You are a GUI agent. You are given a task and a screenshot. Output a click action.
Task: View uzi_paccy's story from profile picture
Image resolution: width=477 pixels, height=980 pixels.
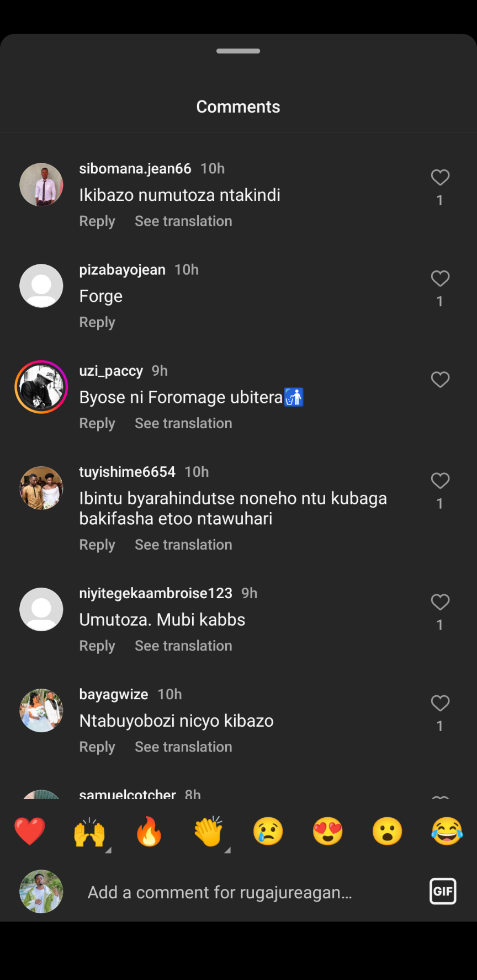(41, 387)
